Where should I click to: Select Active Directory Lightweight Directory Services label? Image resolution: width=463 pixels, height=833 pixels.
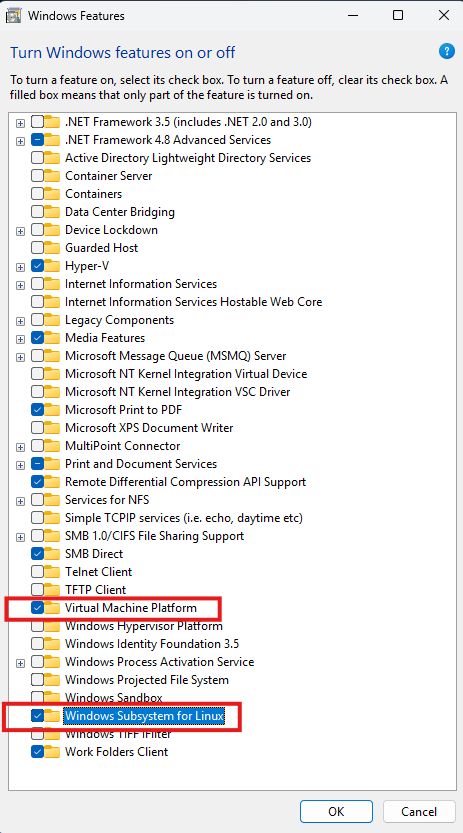pyautogui.click(x=188, y=158)
